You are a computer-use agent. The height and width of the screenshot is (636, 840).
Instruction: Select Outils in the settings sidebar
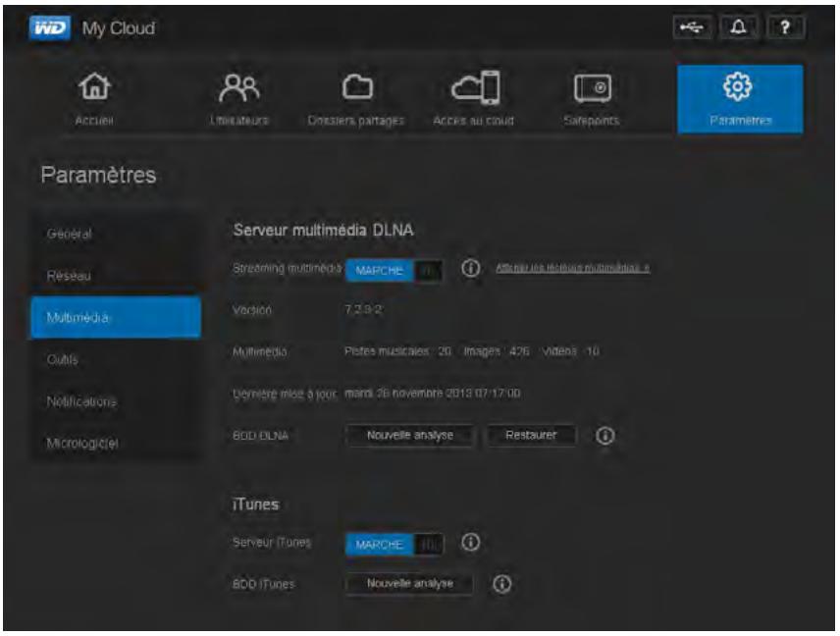coord(115,359)
